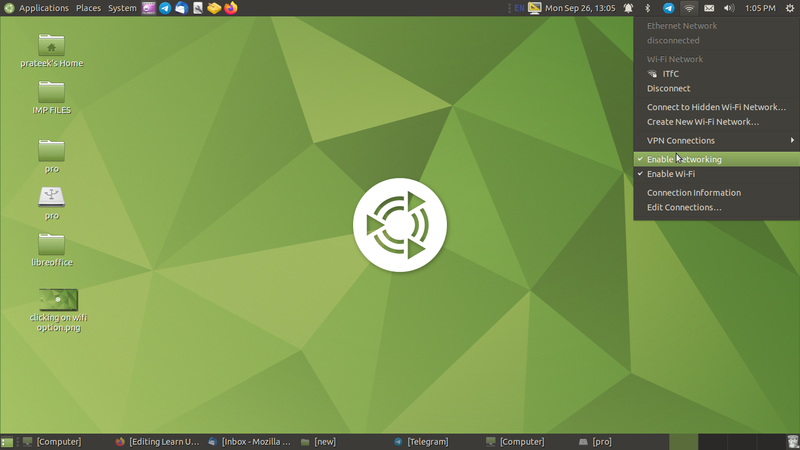Viewport: 800px width, 450px height.
Task: Launch Firefox from the top panel
Action: tap(231, 8)
